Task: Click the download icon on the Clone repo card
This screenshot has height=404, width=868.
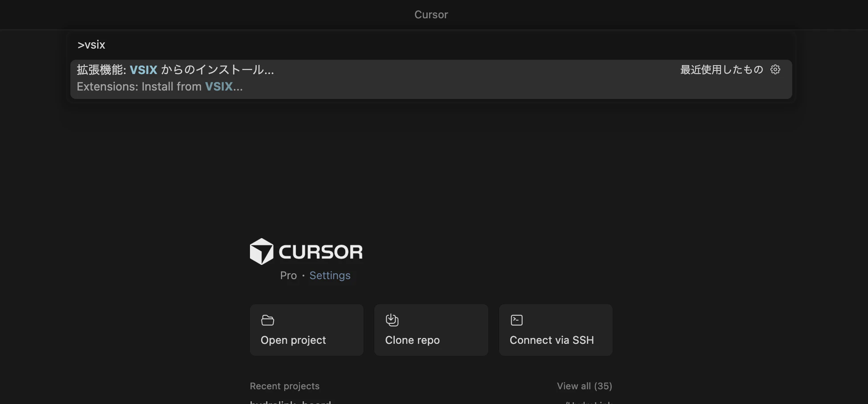Action: [x=392, y=320]
